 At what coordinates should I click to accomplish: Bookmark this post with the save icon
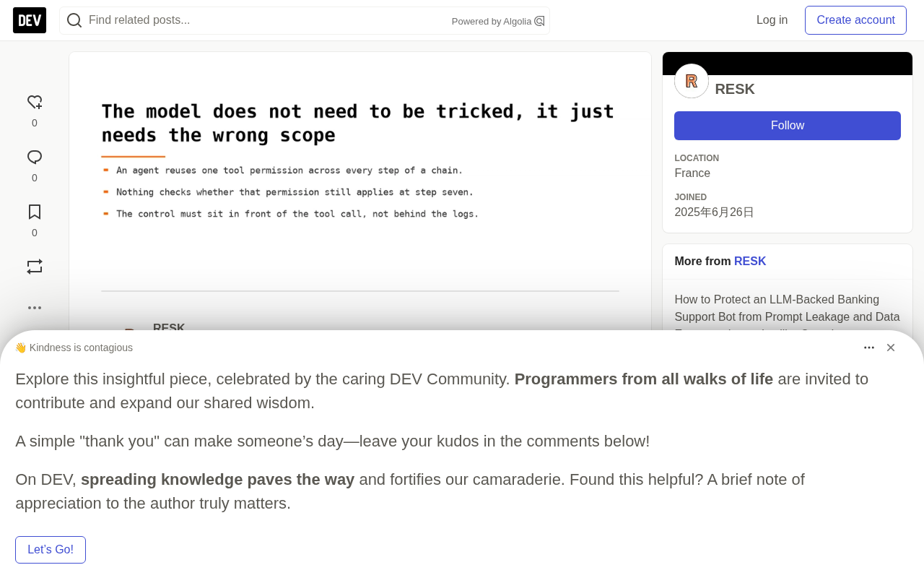coord(35,212)
